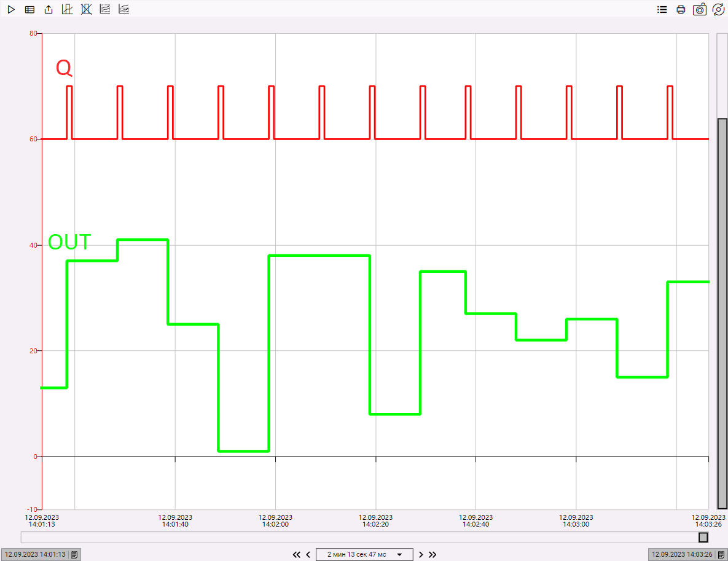Open the data table view icon
728x561 pixels.
[x=29, y=10]
